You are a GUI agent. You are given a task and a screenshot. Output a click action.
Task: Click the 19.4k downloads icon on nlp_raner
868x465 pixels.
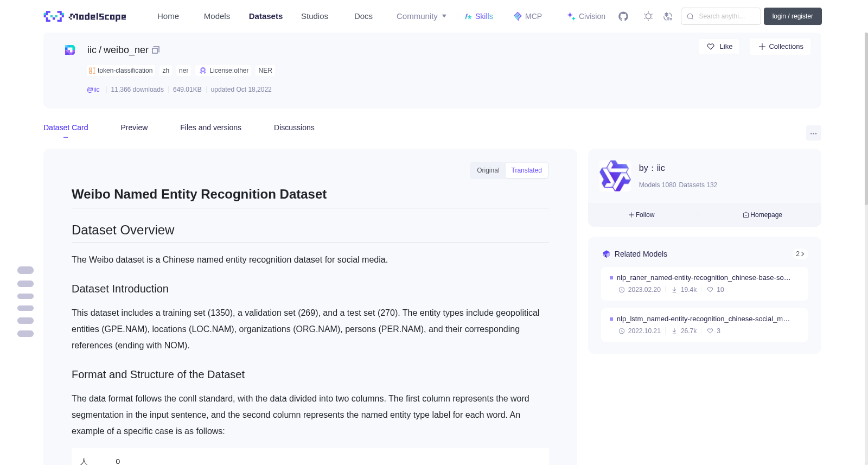(674, 290)
